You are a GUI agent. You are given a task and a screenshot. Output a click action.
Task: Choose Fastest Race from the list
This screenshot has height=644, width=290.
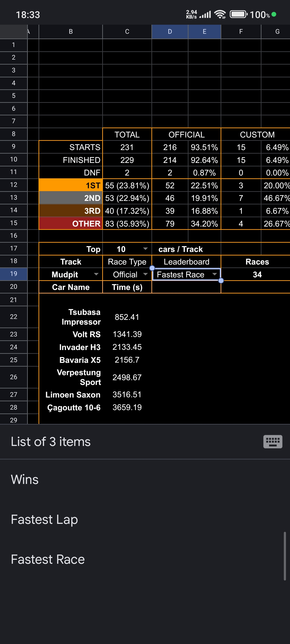48,559
